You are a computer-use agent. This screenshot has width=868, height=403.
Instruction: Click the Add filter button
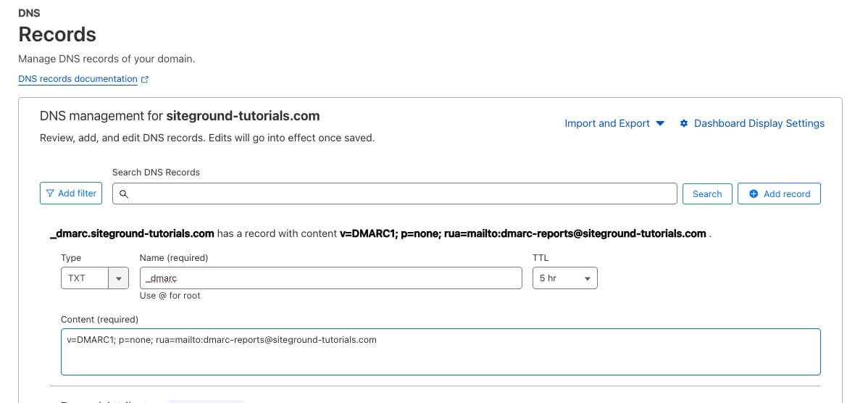(71, 194)
